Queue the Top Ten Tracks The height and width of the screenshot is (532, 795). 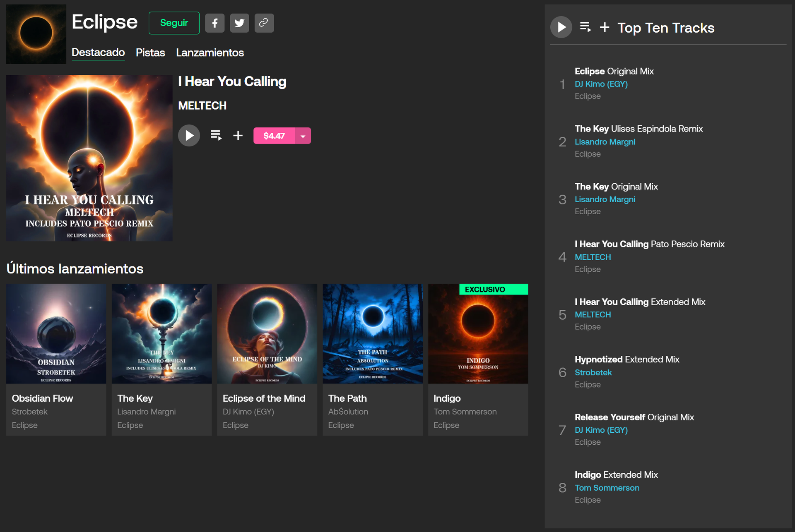[585, 27]
